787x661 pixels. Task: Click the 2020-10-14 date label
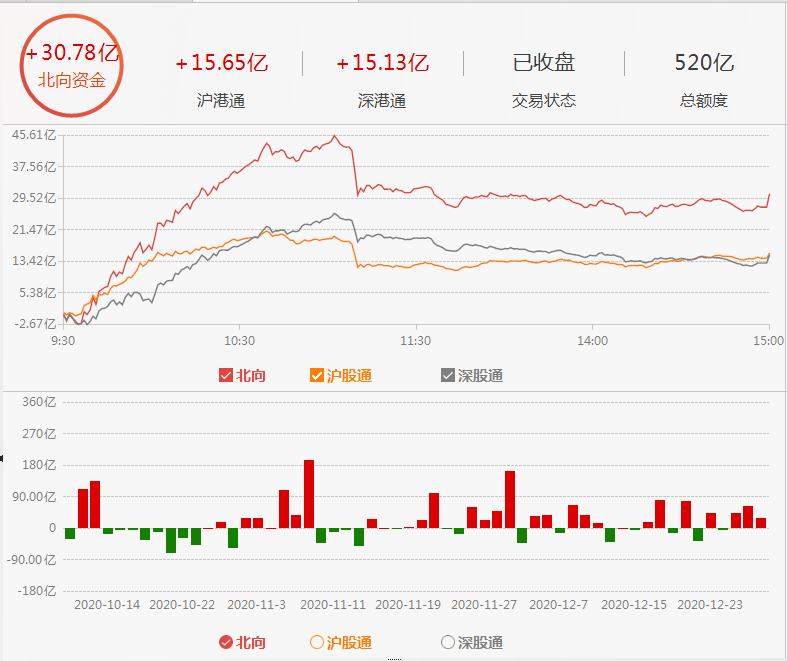[x=107, y=605]
